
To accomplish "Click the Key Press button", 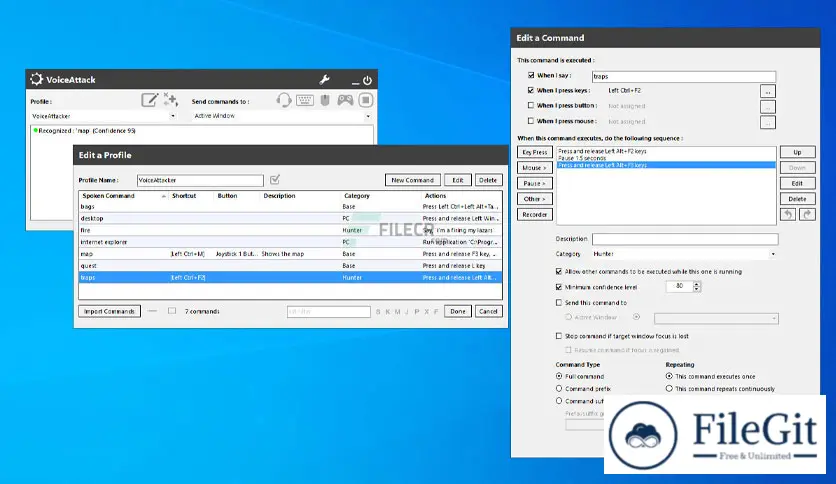I will tap(535, 152).
